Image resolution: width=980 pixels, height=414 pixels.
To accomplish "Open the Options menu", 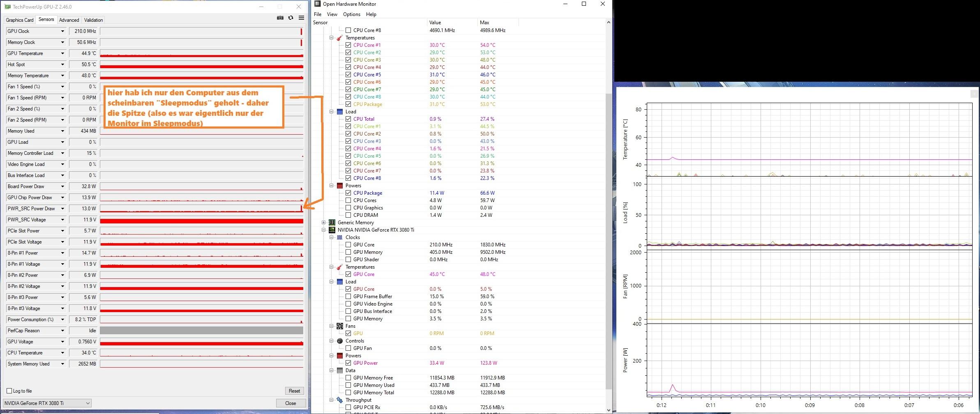I will tap(352, 14).
